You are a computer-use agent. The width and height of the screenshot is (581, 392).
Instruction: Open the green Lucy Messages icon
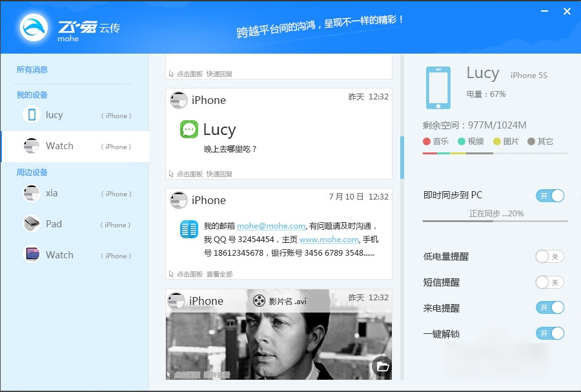pyautogui.click(x=189, y=129)
